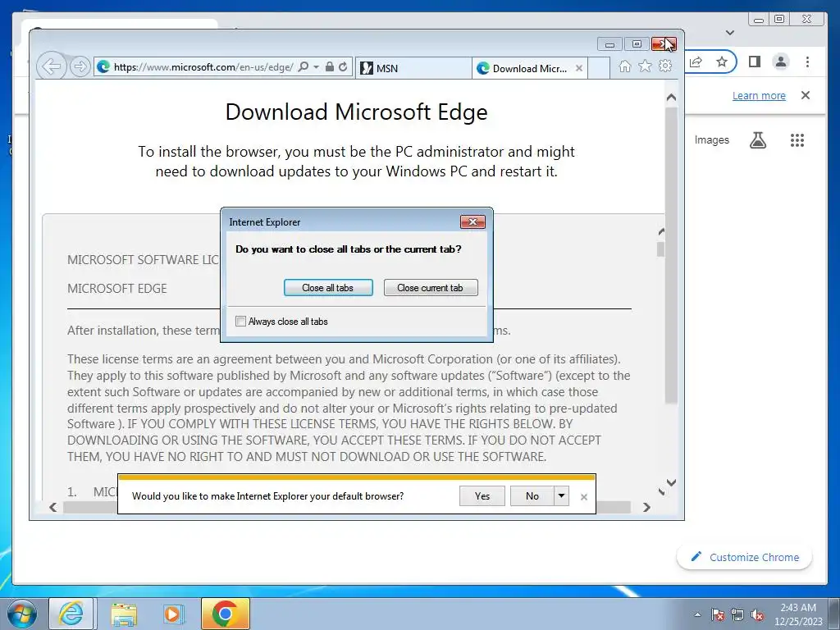Click the horizontal scrollbar right arrow
This screenshot has width=840, height=630.
[x=646, y=507]
